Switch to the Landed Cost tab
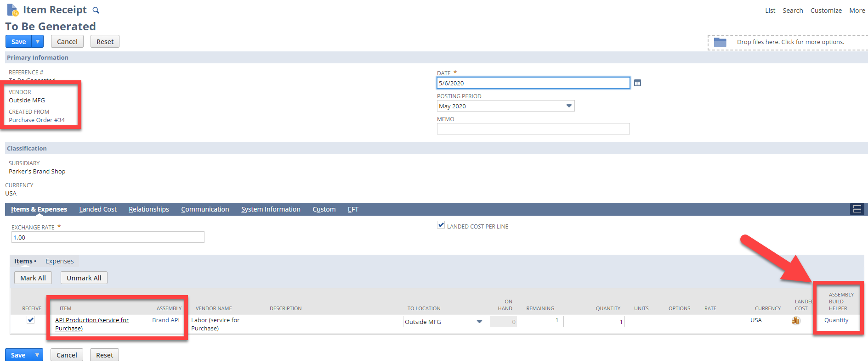The height and width of the screenshot is (363, 868). pos(98,209)
